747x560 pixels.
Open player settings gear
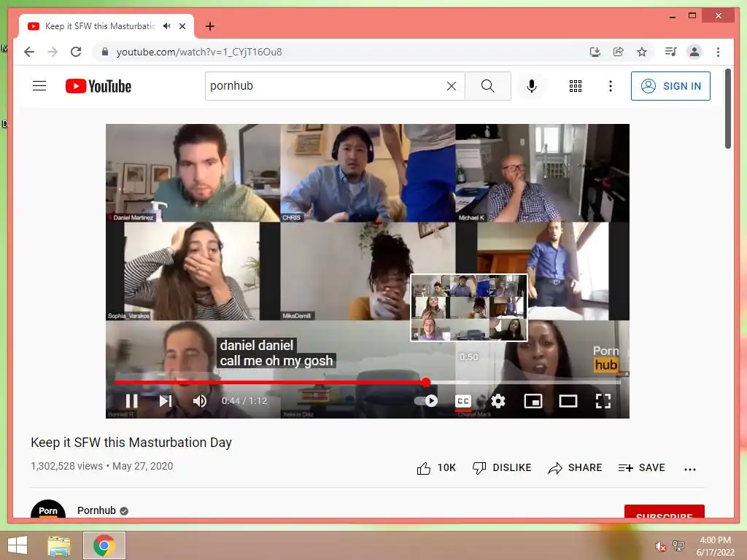click(498, 401)
